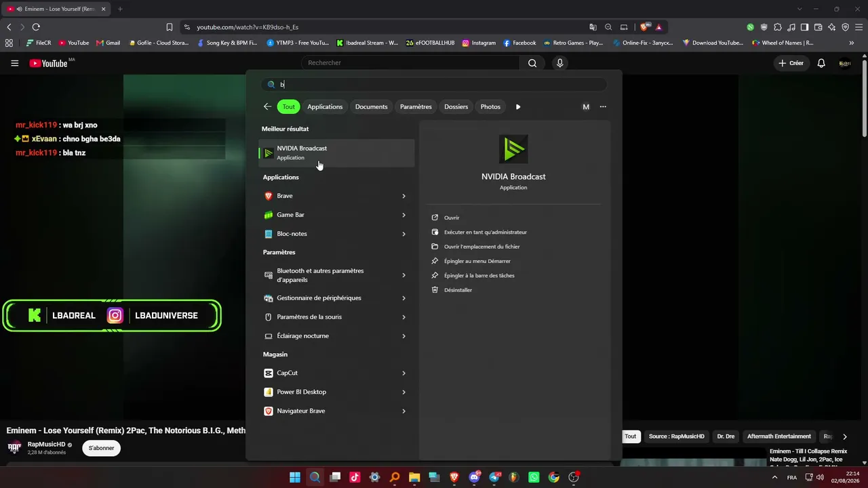Bookmark this page in the address bar
This screenshot has width=868, height=488.
coord(170,27)
